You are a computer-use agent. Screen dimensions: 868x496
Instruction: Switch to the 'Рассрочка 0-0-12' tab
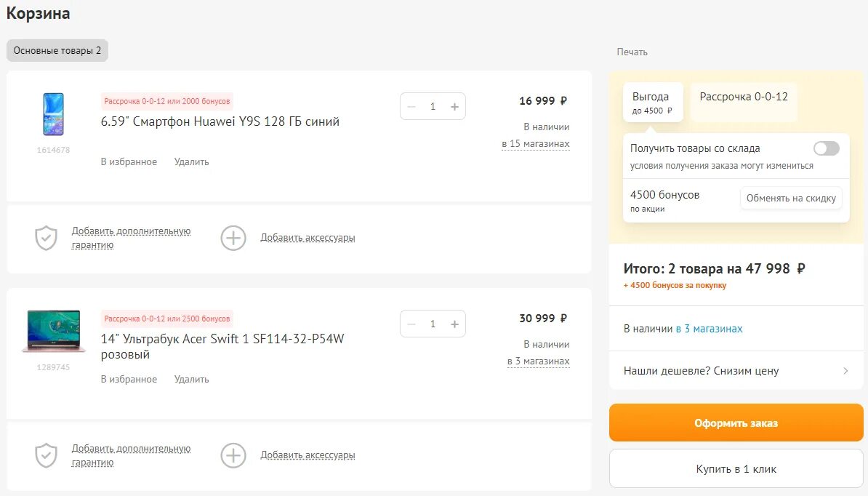[744, 97]
